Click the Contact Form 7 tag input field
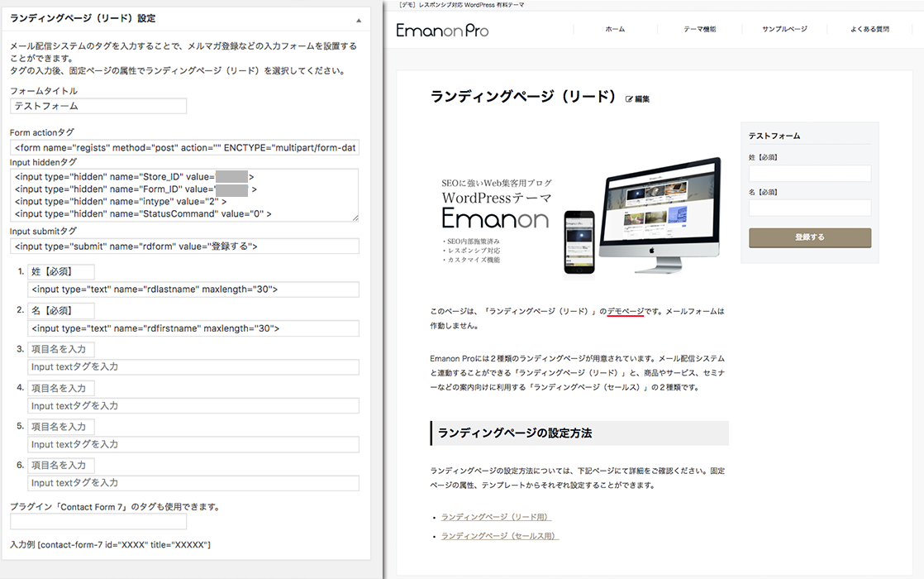The image size is (924, 579). coord(98,521)
